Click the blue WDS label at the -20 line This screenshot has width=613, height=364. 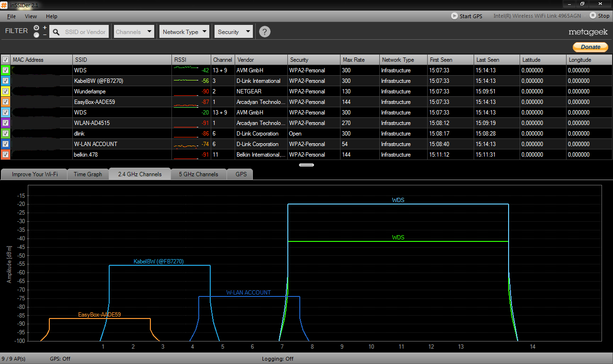click(x=398, y=200)
